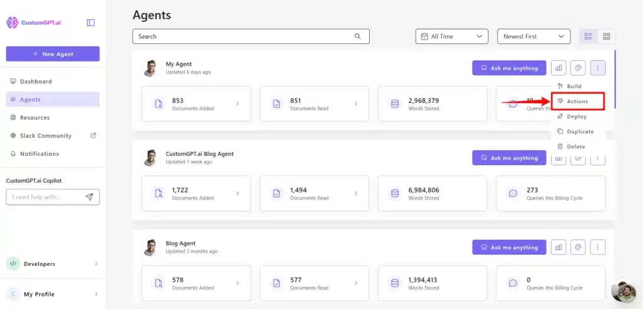
Task: Ask me anything for My Agent
Action: [509, 68]
